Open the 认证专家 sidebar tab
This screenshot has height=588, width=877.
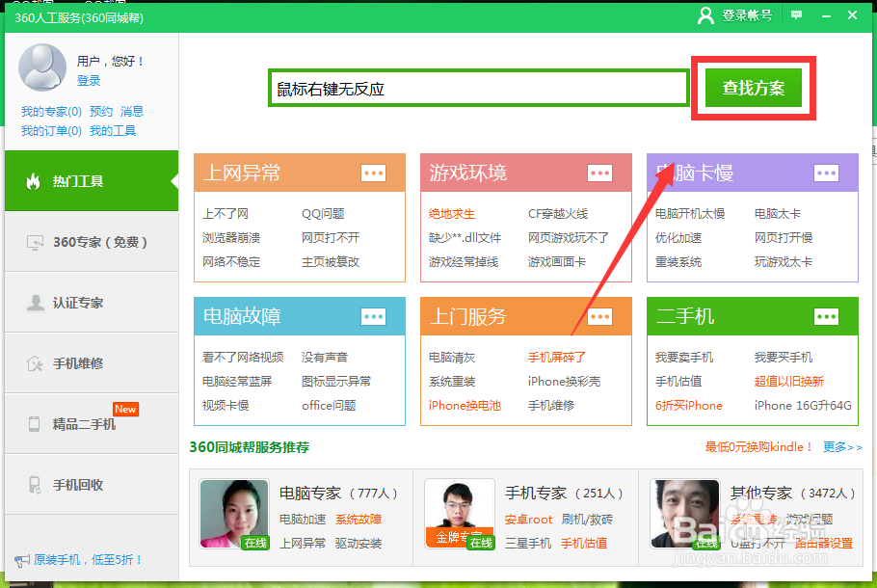[92, 303]
